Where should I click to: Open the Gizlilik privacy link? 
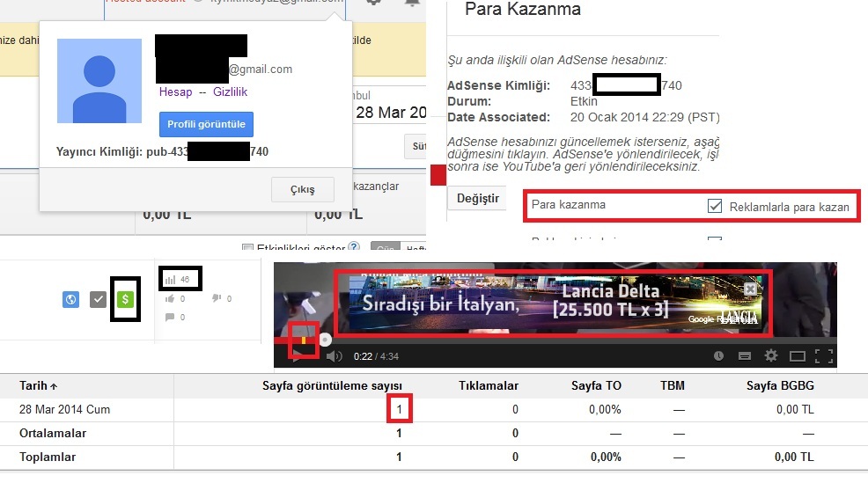231,91
